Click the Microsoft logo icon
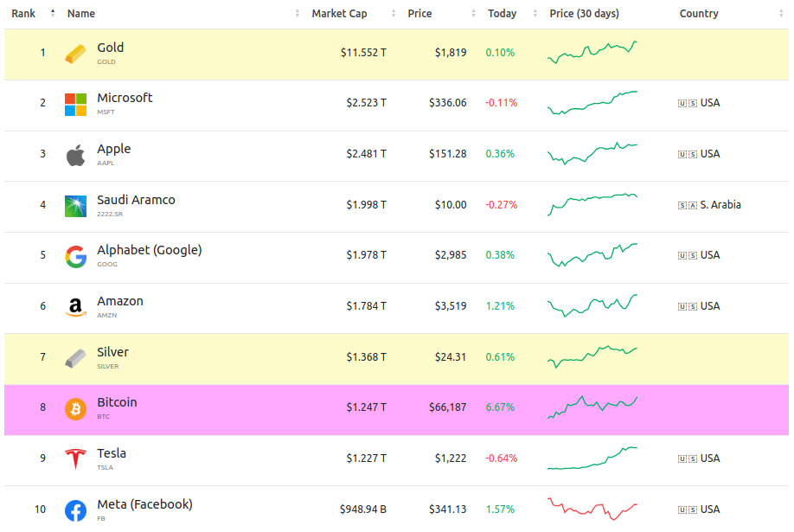The image size is (794, 532). tap(75, 105)
